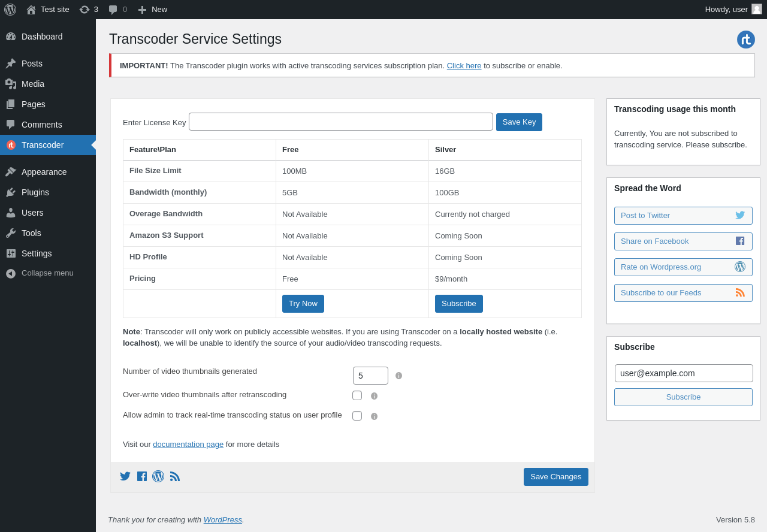Click the Dashboard gauge icon
Viewport: 767px width, 532px height.
coord(11,37)
